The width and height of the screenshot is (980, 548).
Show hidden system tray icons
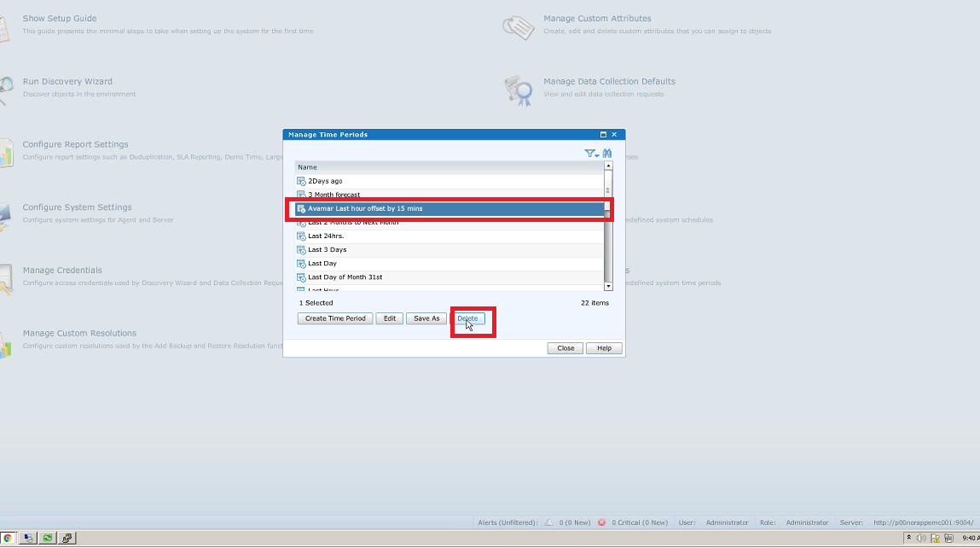[908, 538]
